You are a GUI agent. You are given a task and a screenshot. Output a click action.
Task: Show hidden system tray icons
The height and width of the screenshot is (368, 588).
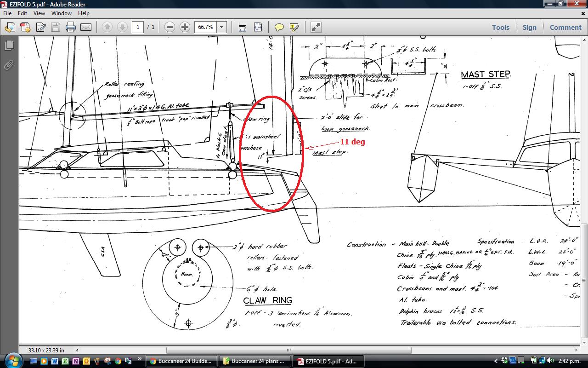[x=496, y=361]
